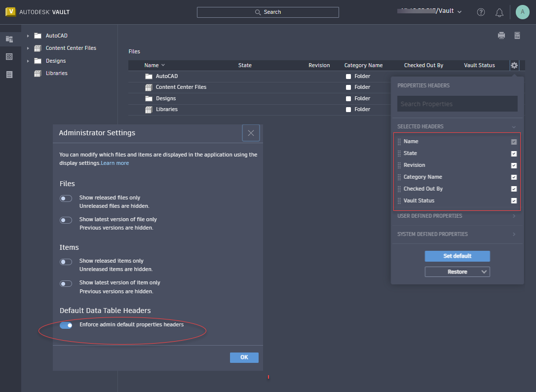
Task: Expand System Defined Properties section
Action: click(514, 235)
